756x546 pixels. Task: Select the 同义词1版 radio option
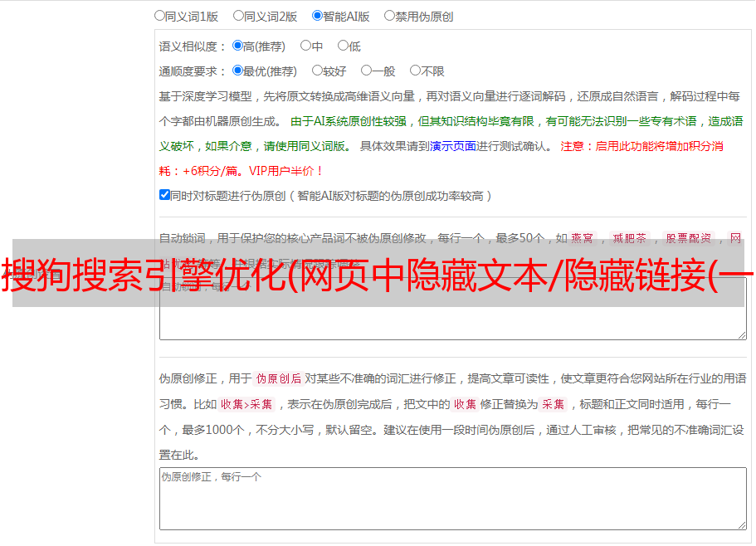[159, 16]
